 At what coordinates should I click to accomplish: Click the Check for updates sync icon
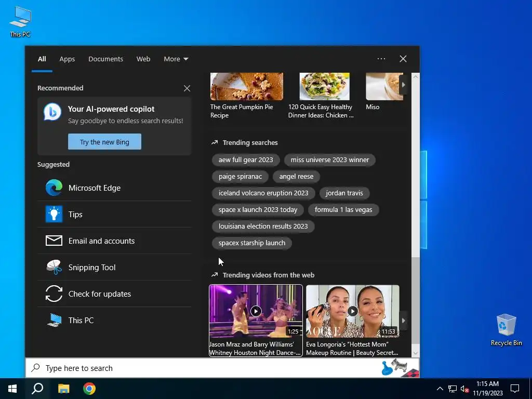[x=54, y=294]
